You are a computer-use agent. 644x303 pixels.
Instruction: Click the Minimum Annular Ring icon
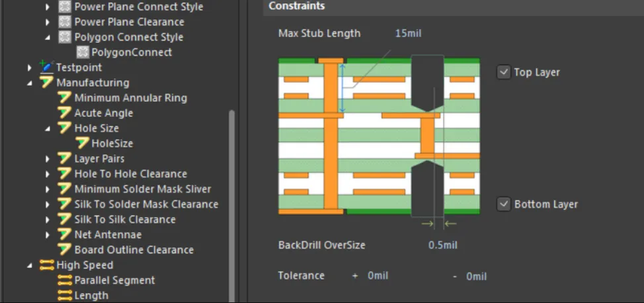click(x=65, y=97)
